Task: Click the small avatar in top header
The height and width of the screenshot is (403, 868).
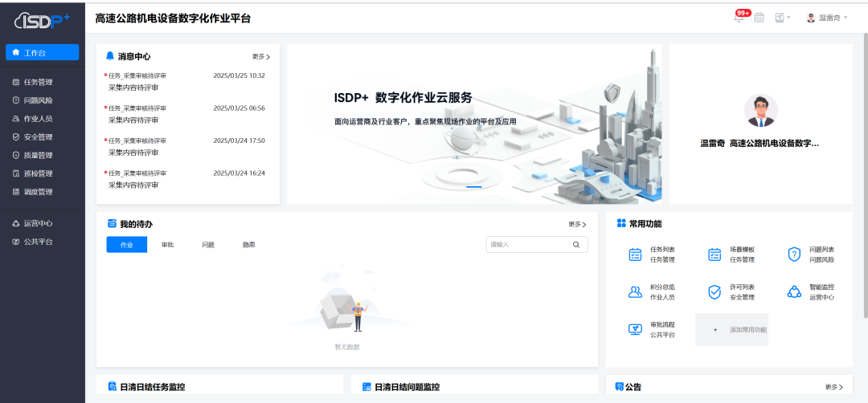Action: pyautogui.click(x=811, y=18)
